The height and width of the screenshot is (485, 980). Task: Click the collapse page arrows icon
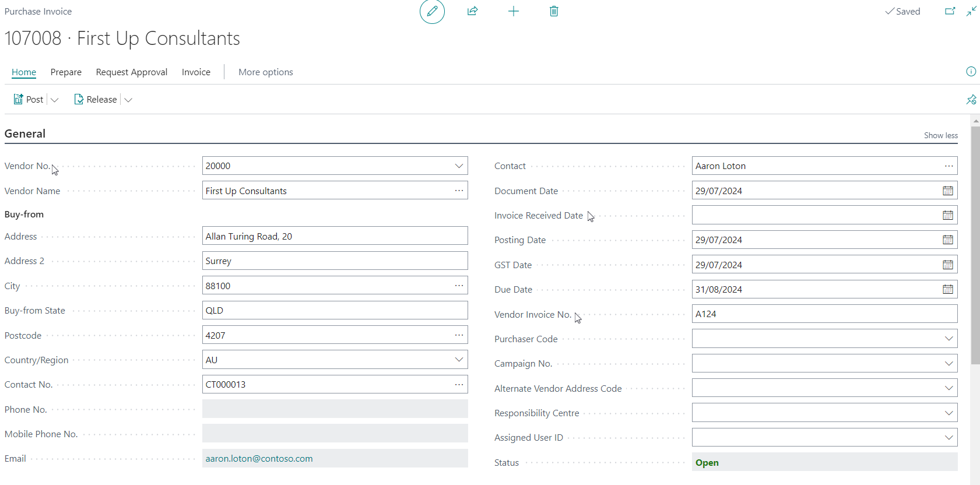pos(971,11)
